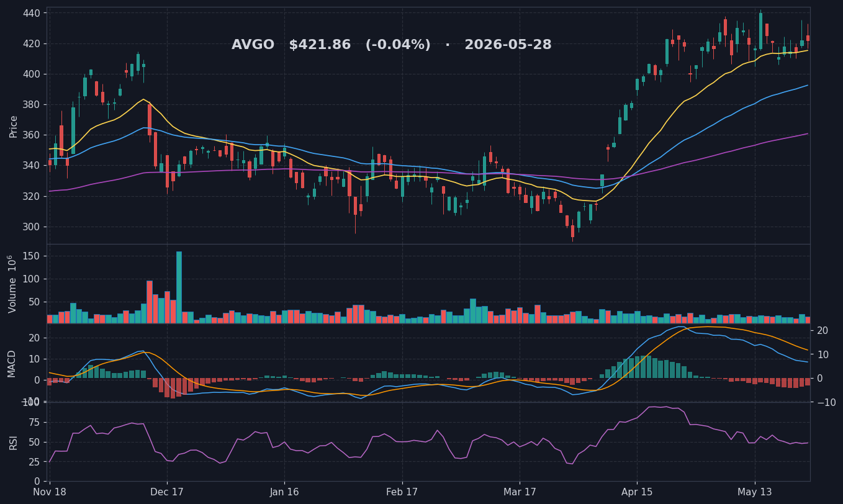The height and width of the screenshot is (504, 843).
Task: Click the 400 price tick label
Action: (x=31, y=74)
